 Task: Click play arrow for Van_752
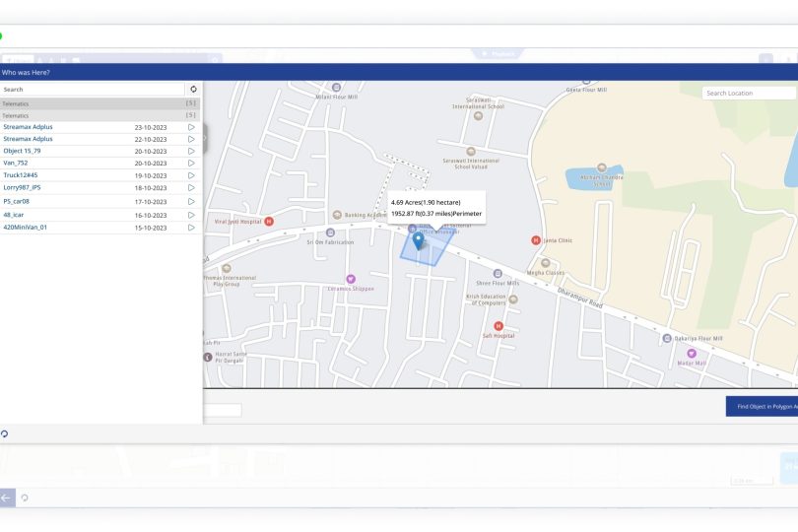tap(191, 163)
